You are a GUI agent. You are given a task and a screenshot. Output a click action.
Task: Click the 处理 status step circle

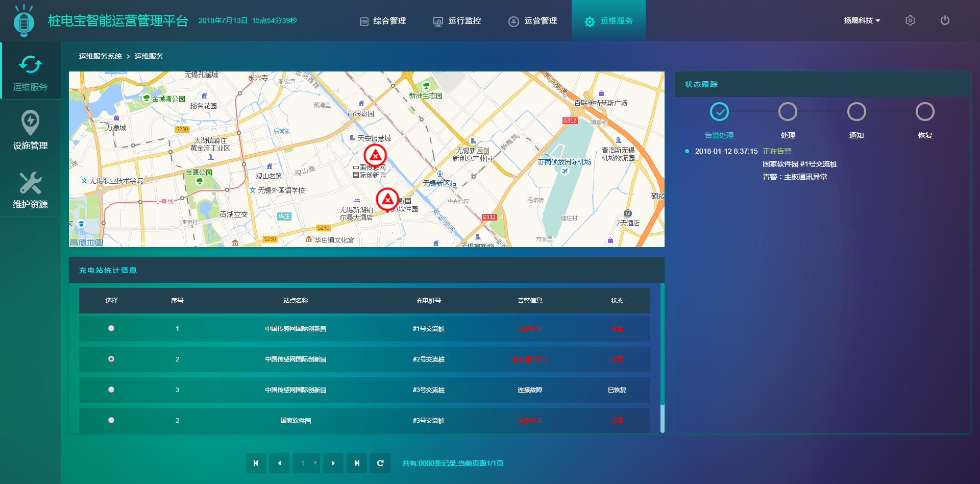pyautogui.click(x=788, y=112)
